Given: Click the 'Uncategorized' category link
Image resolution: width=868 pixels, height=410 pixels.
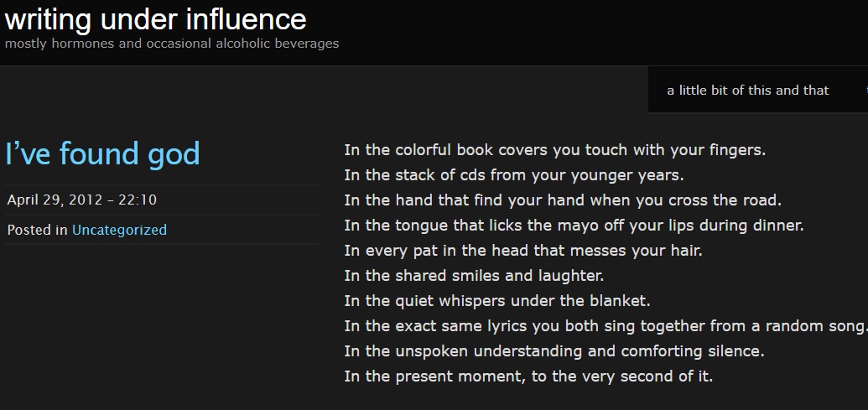Looking at the screenshot, I should (119, 230).
